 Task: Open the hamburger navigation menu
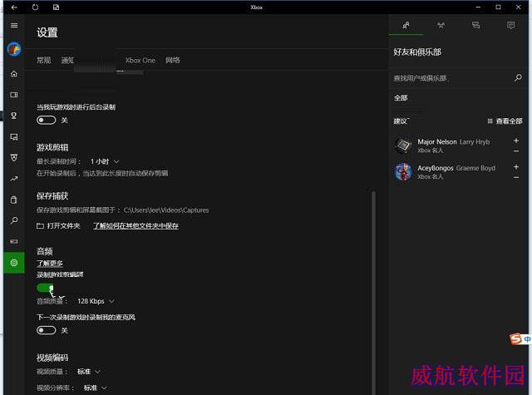14,26
